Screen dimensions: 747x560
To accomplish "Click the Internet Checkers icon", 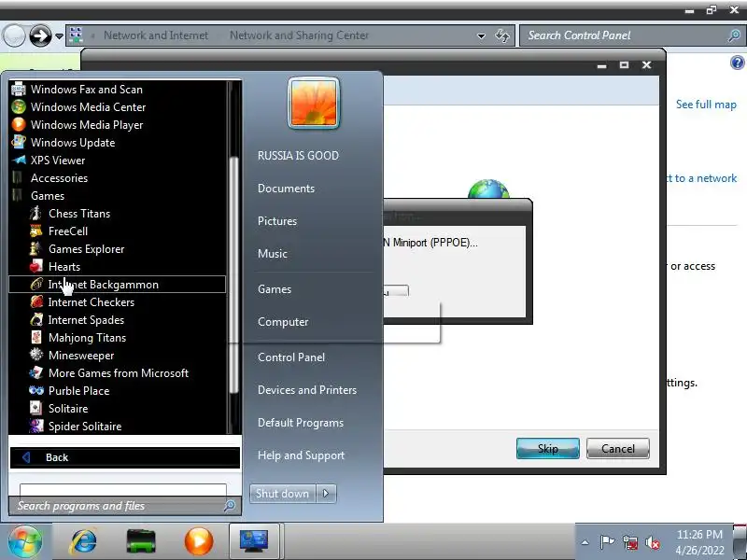I will click(x=36, y=301).
